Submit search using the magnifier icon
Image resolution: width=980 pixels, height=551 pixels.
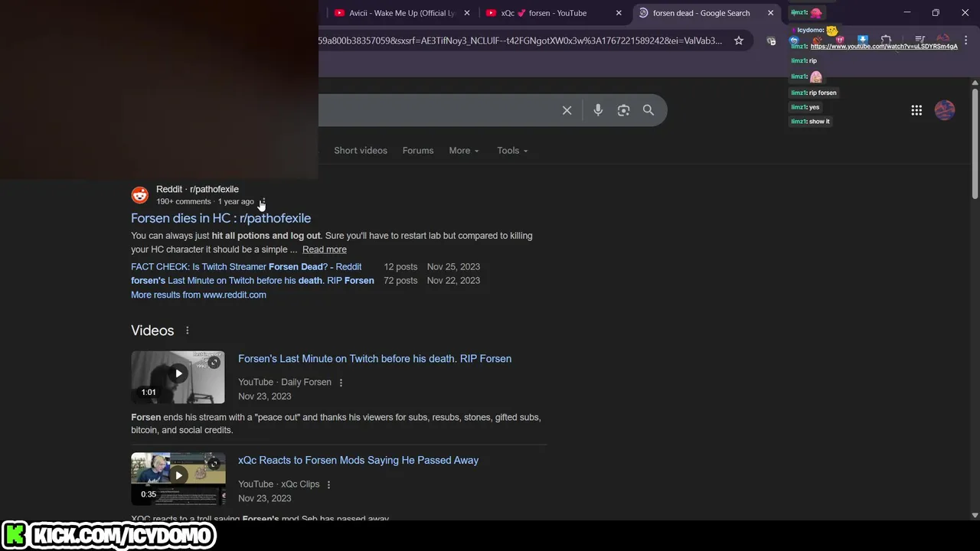point(648,110)
